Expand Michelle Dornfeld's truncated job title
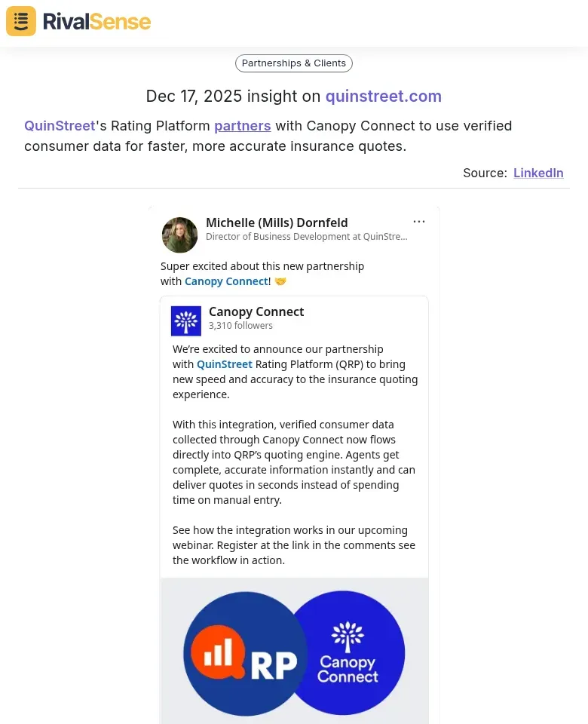The height and width of the screenshot is (724, 588). [306, 237]
